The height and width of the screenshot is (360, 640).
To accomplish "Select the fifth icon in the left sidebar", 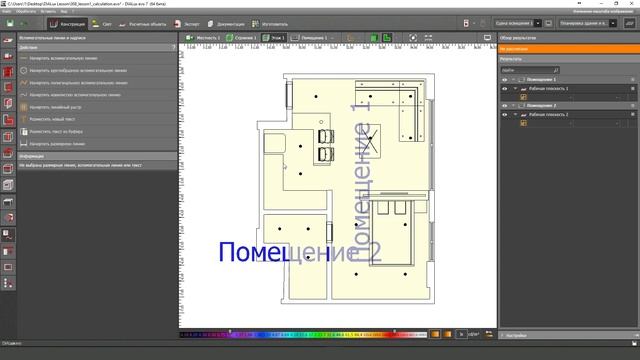I will coord(8,104).
